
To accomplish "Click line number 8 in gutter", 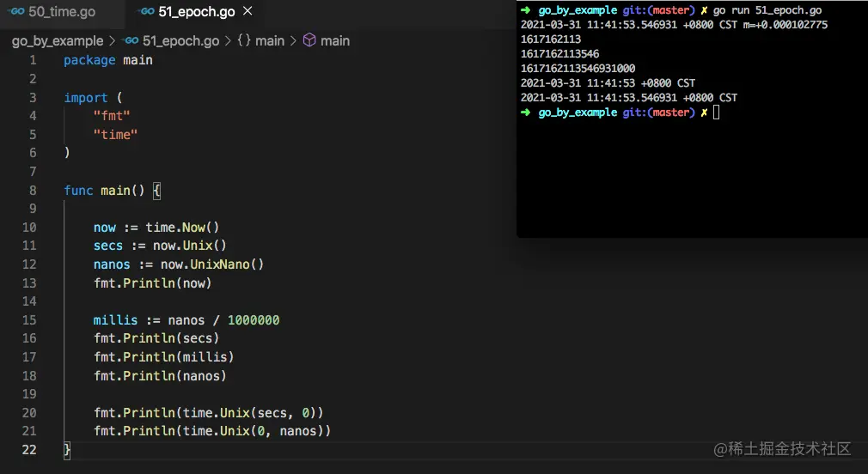I will pos(33,191).
